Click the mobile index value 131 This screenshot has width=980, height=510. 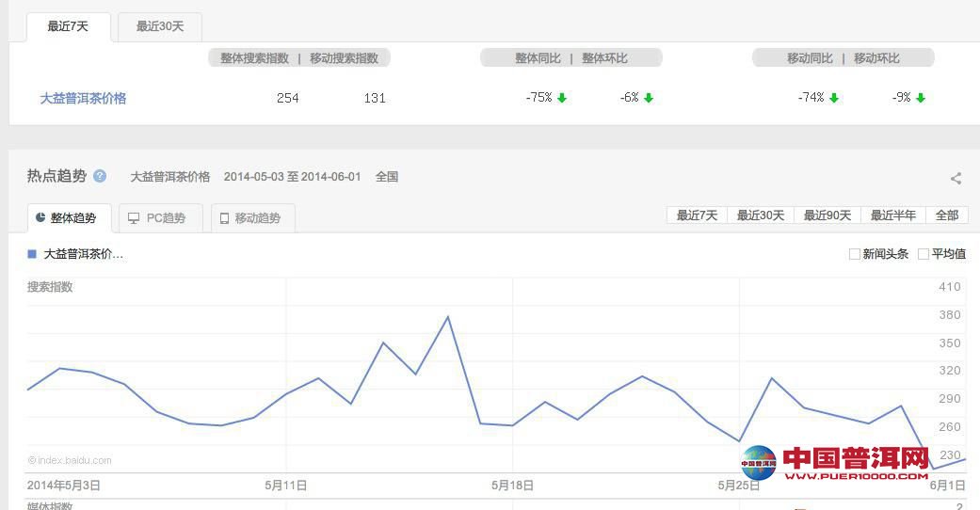pyautogui.click(x=375, y=98)
